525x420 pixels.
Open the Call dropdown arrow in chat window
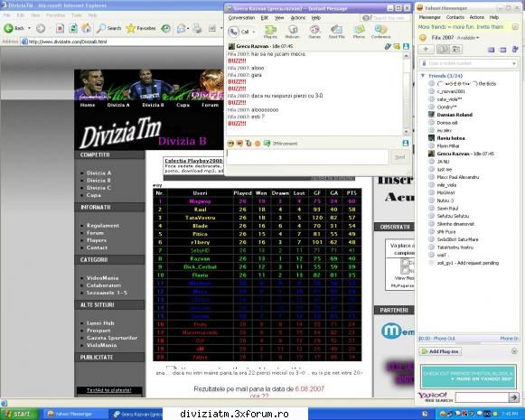point(254,33)
